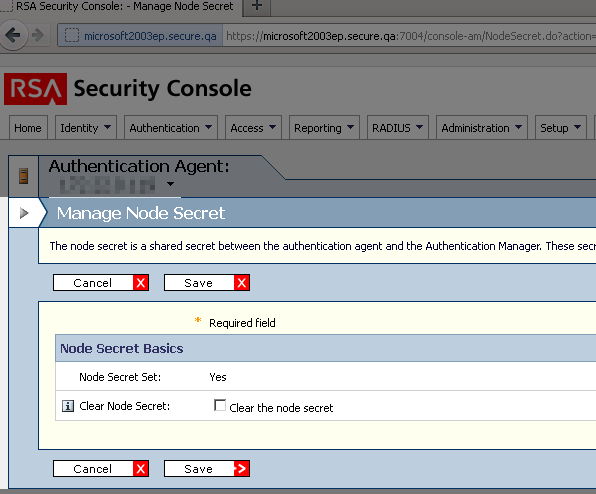
Task: Click the authentication agent device icon
Action: 24,176
